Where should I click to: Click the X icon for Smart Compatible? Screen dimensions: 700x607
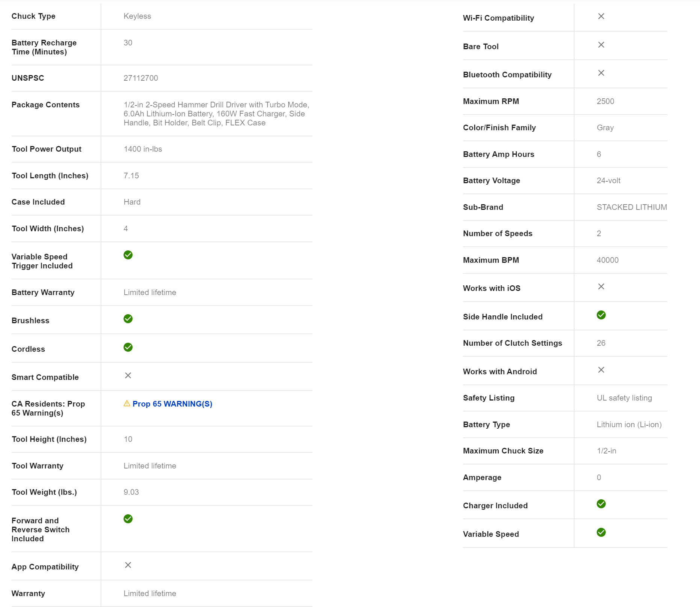128,375
